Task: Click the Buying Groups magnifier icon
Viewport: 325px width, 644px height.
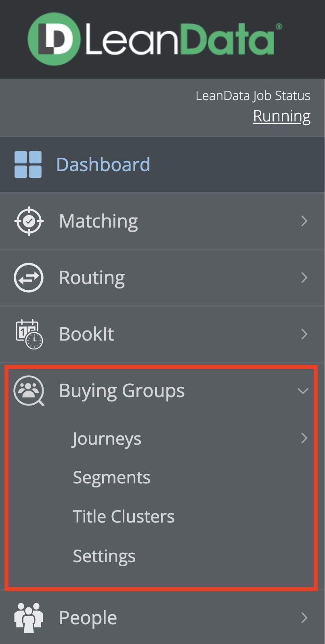Action: coord(29,391)
